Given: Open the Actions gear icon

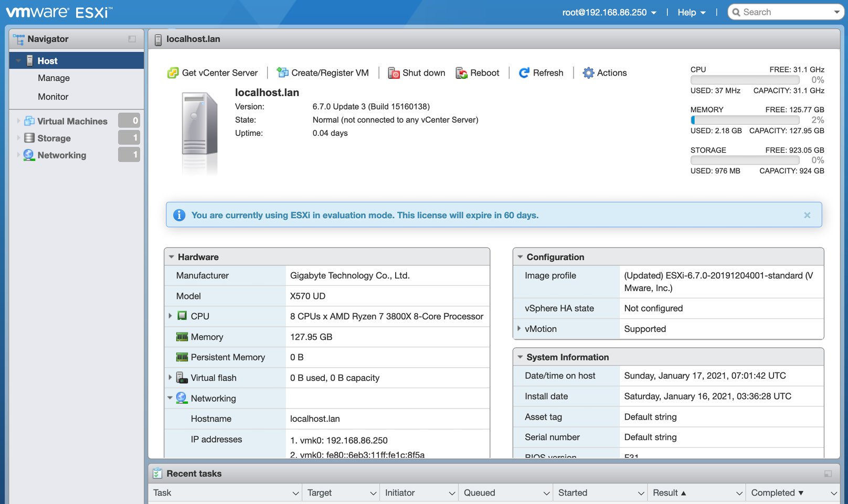Looking at the screenshot, I should (589, 73).
